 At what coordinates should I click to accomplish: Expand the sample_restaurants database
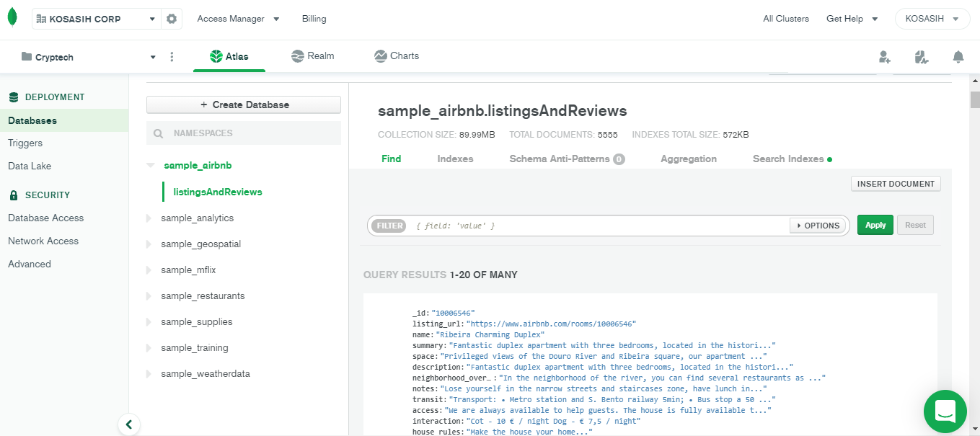point(149,296)
